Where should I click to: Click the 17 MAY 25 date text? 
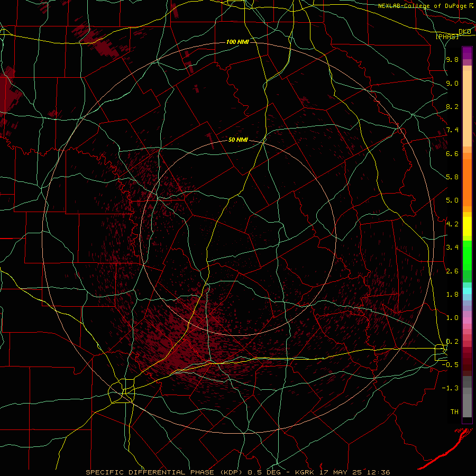pyautogui.click(x=341, y=472)
